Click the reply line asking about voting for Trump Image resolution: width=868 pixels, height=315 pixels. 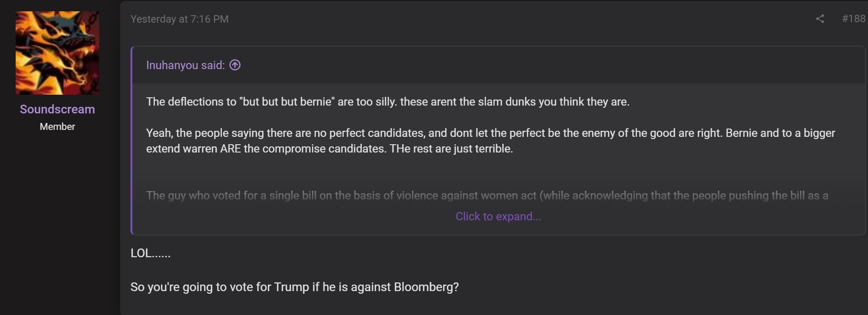tap(295, 287)
